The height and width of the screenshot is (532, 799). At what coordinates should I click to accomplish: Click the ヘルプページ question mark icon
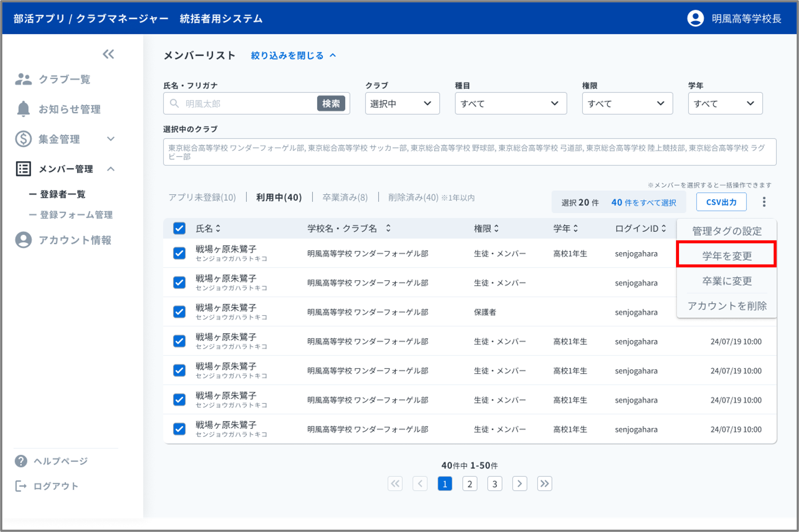[21, 461]
